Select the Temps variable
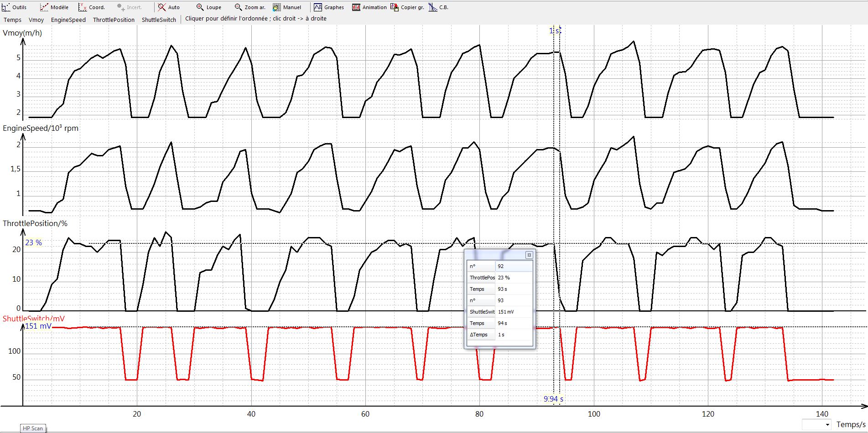Viewport: 868px width, 433px height. (x=13, y=20)
